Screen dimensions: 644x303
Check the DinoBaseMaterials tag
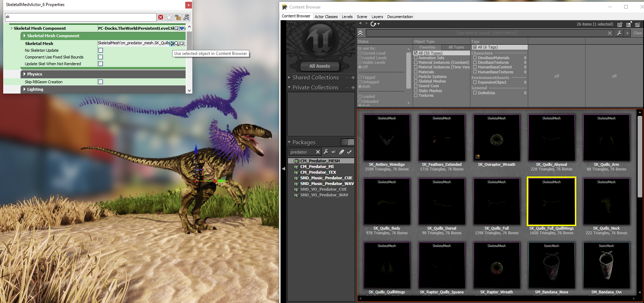(x=475, y=58)
